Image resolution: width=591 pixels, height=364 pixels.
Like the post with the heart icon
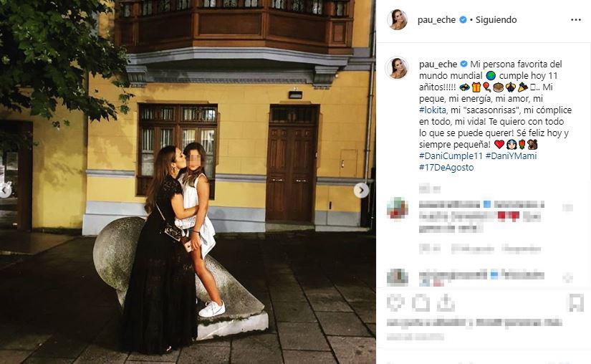click(395, 302)
